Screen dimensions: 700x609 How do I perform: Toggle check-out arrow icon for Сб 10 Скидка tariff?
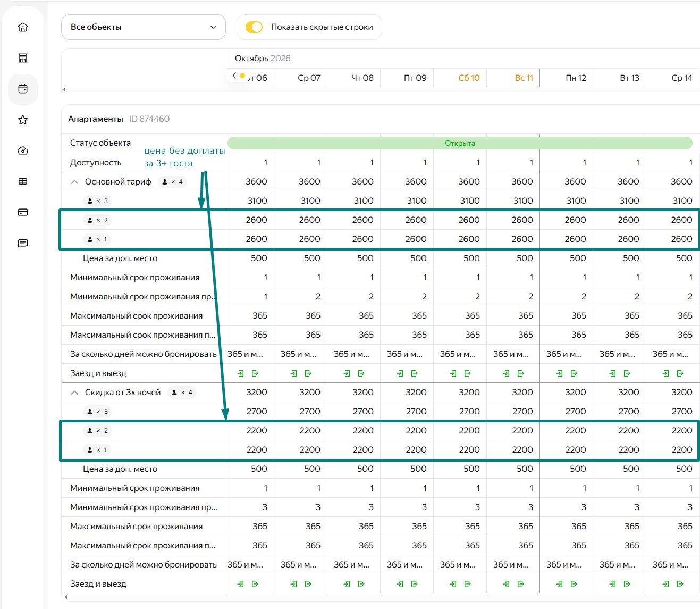click(468, 584)
